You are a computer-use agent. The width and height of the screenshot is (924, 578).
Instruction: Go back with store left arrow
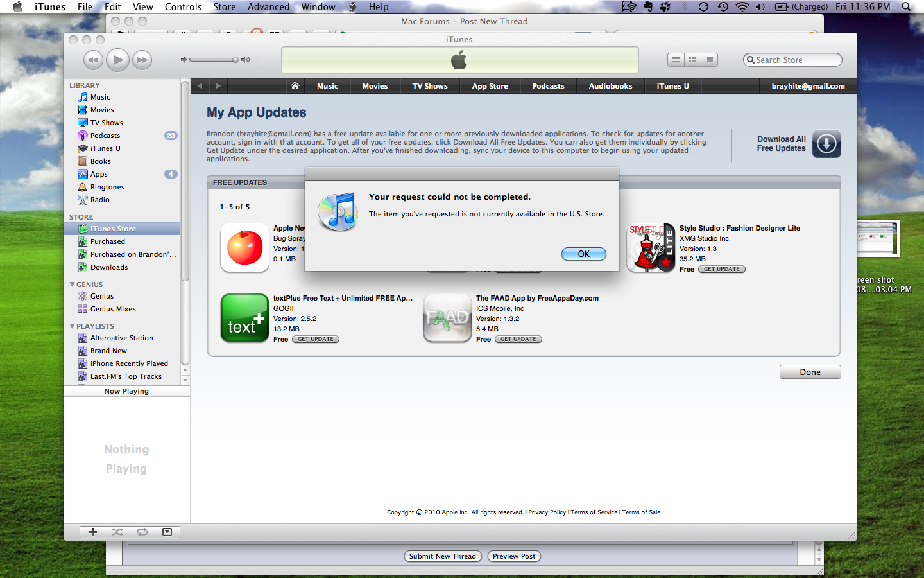pyautogui.click(x=200, y=85)
